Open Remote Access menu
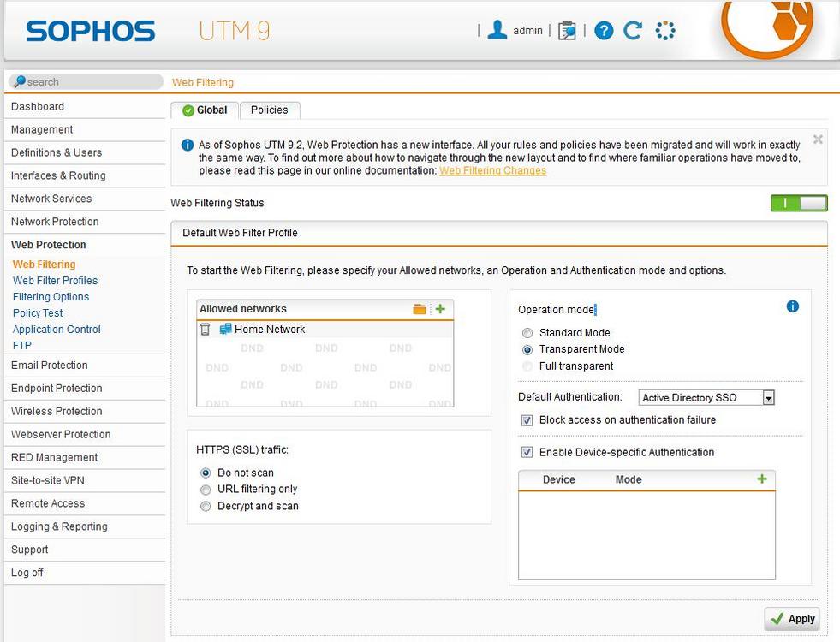Screen dimensions: 840x642 click(85, 503)
